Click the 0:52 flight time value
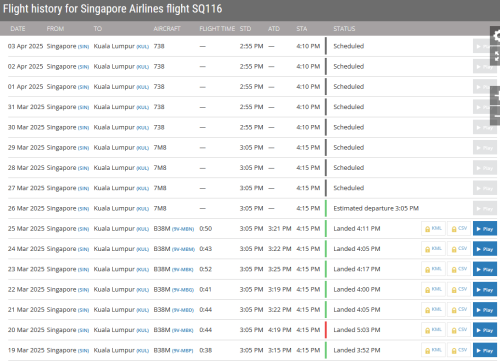 206,269
